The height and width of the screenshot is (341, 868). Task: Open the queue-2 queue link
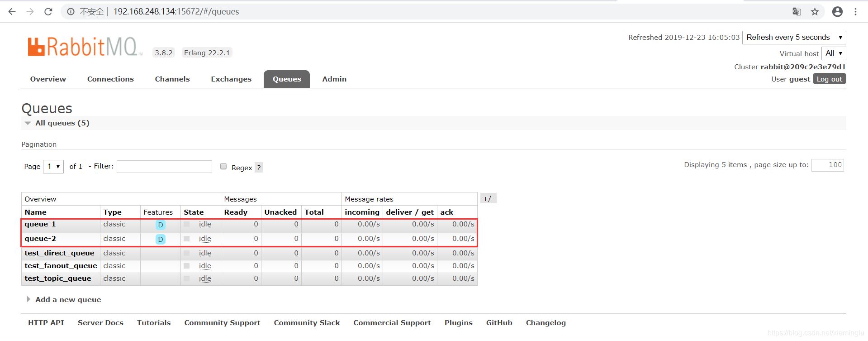click(x=40, y=239)
